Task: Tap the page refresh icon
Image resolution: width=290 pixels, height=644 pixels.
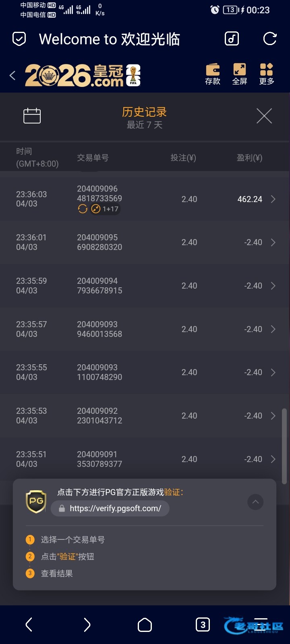Action: [269, 39]
